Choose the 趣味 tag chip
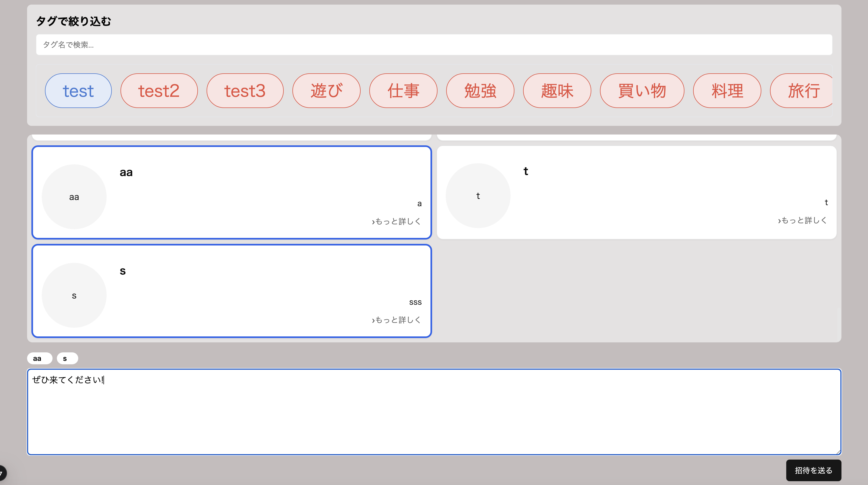This screenshot has height=485, width=868. 557,91
